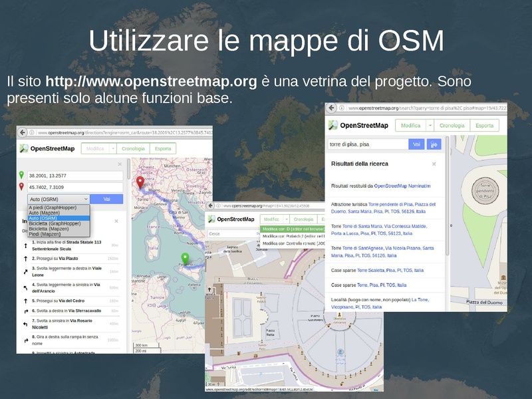
Task: Open the Cronologia tab in the Pisa window
Action: click(452, 125)
